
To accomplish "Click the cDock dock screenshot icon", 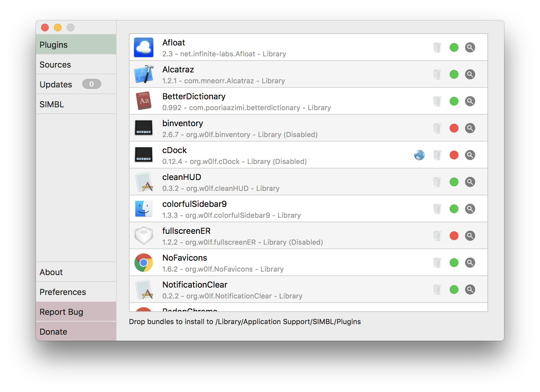I will [144, 155].
